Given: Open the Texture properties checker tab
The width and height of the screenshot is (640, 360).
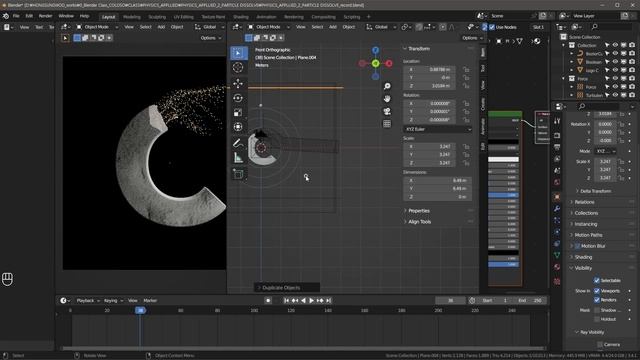Looking at the screenshot, I should pyautogui.click(x=557, y=281).
